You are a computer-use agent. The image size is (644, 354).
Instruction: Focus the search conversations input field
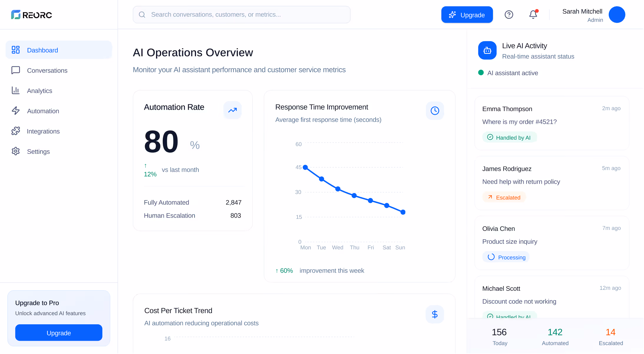[x=241, y=15]
